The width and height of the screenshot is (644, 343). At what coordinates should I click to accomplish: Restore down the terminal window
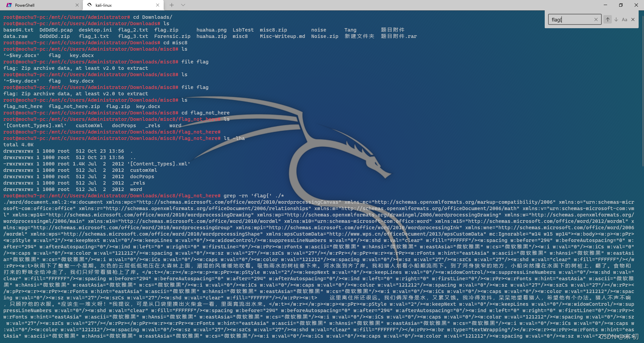621,5
